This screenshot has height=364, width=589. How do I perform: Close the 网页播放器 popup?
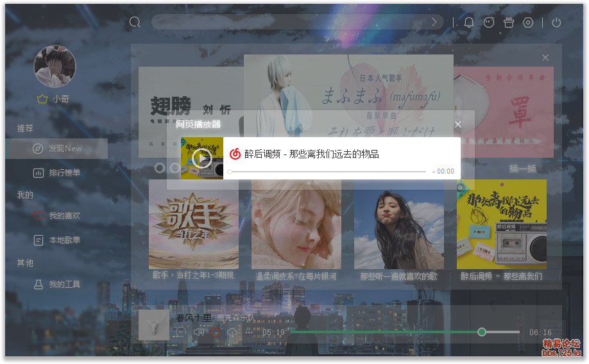[458, 124]
